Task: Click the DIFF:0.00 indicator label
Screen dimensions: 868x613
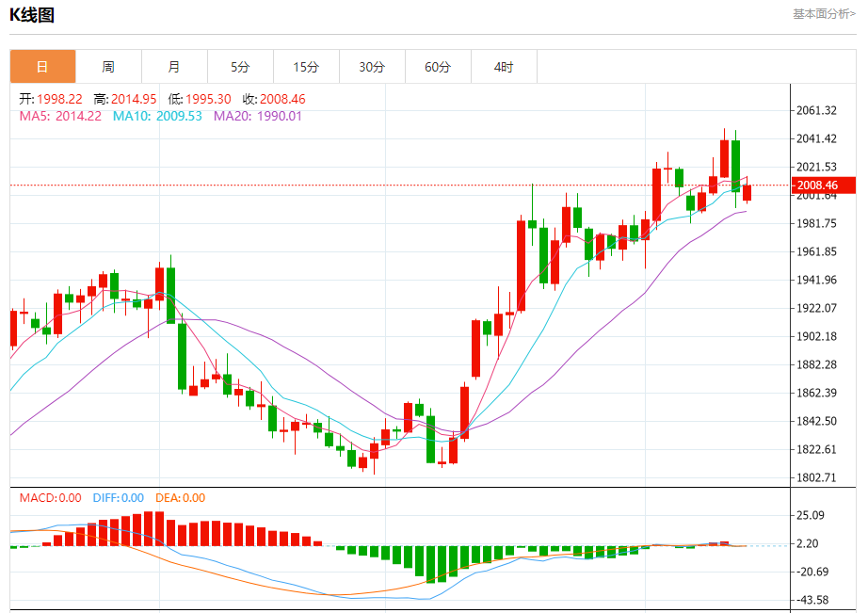Action: (x=118, y=498)
